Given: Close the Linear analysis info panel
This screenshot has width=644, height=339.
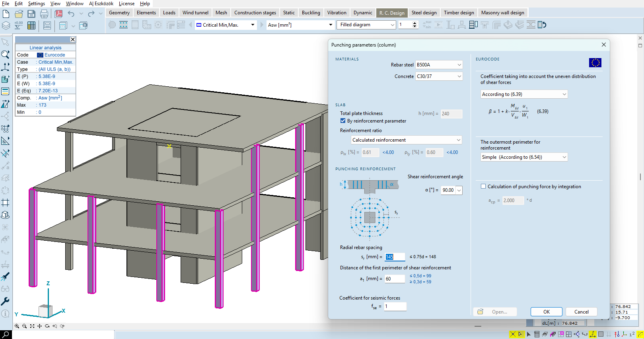Looking at the screenshot, I should point(73,39).
